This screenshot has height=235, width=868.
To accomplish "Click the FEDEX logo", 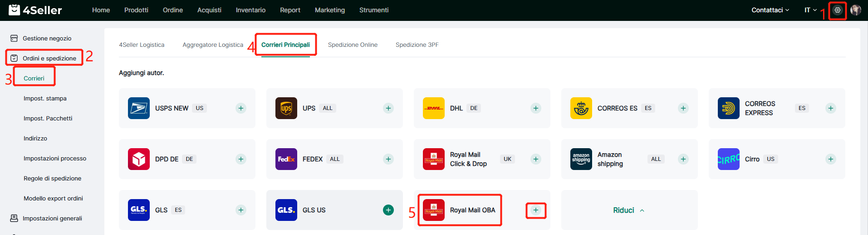I will pyautogui.click(x=286, y=159).
